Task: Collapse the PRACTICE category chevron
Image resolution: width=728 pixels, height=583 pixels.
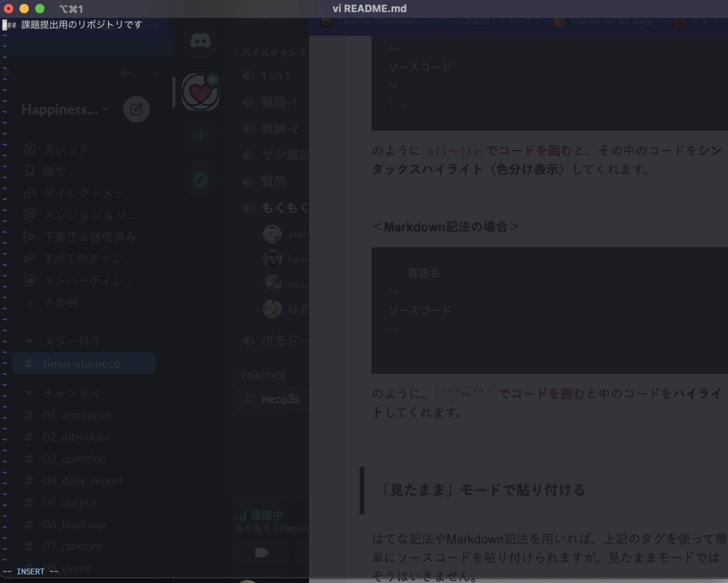Action: coord(235,376)
